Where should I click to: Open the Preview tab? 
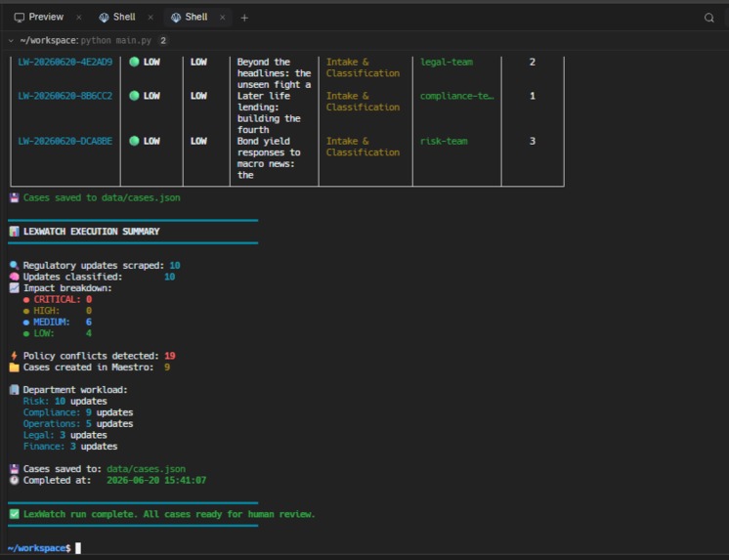pyautogui.click(x=39, y=18)
